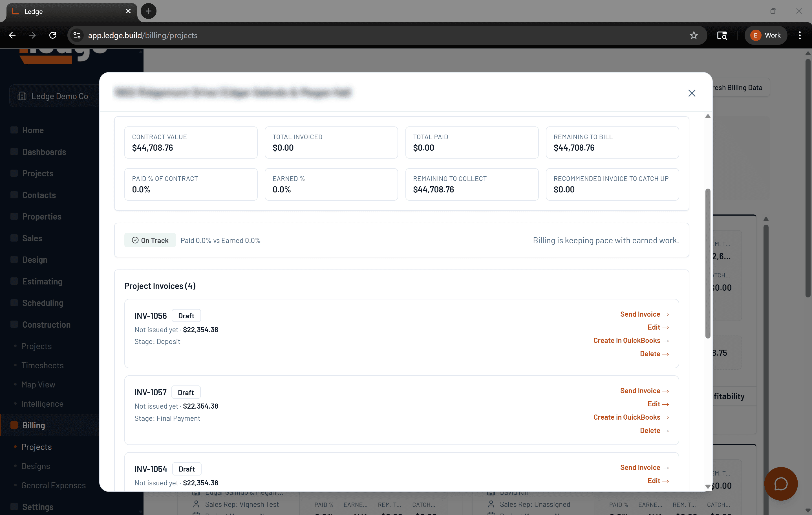
Task: Open Settings in the sidebar
Action: pos(38,507)
